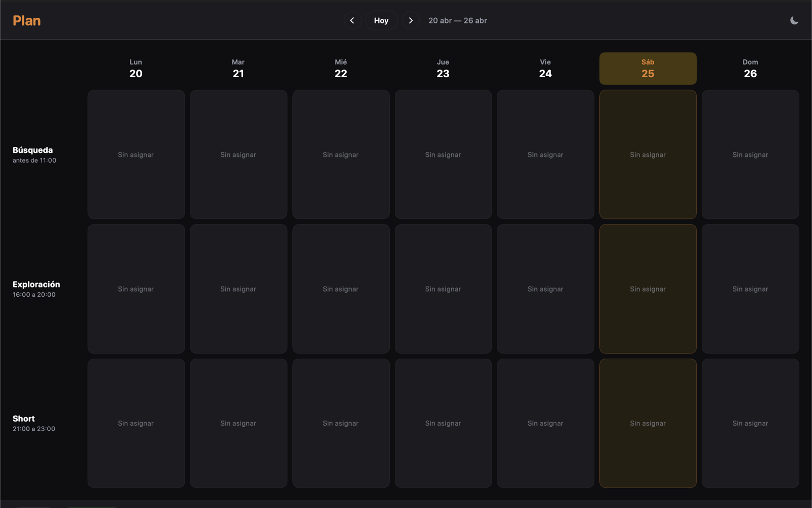Click the Búsqueda row label

tap(32, 150)
